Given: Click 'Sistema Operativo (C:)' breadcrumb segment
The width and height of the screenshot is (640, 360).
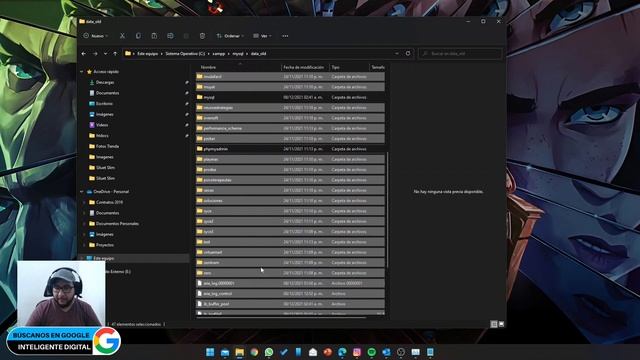Looking at the screenshot, I should 185,53.
